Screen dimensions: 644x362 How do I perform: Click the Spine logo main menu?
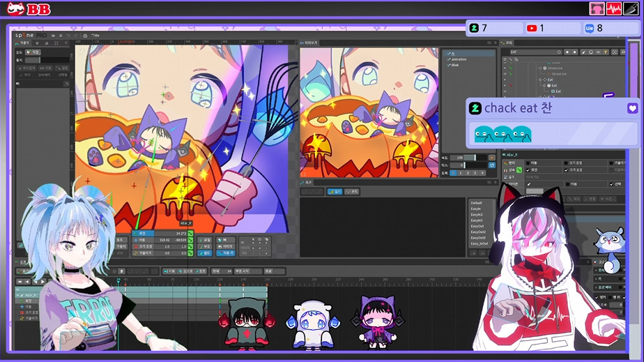pos(30,36)
